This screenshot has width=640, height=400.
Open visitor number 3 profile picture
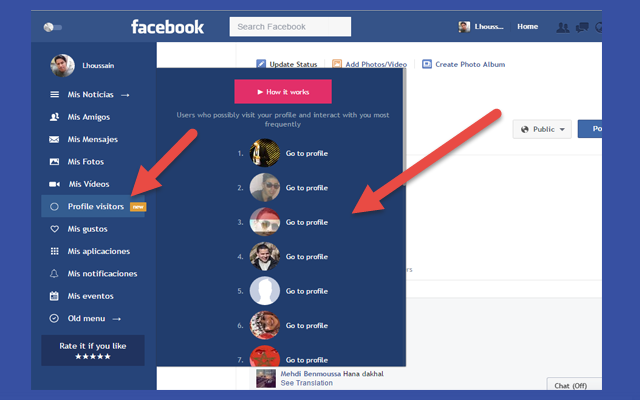tap(265, 222)
